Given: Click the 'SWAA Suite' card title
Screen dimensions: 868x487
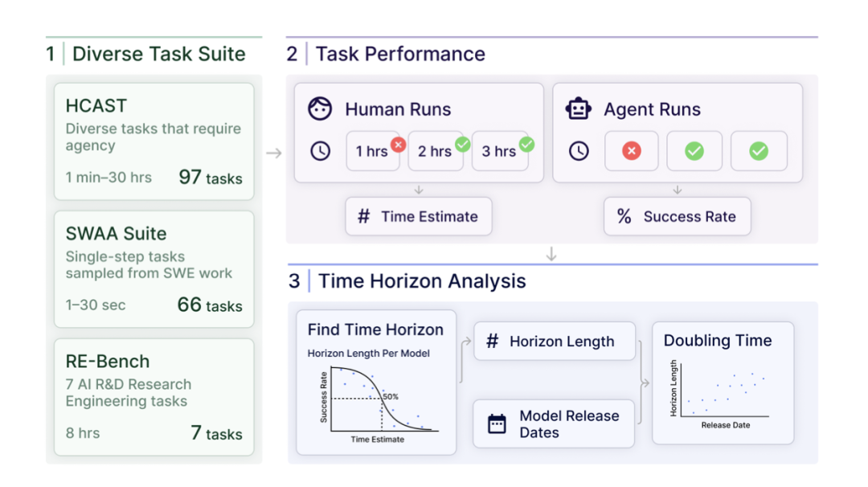Looking at the screenshot, I should click(x=116, y=234).
